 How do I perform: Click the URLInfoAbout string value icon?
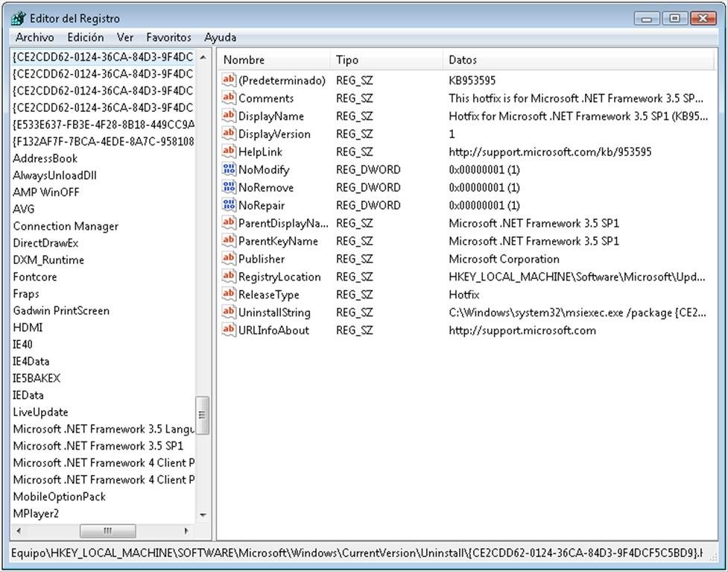229,330
